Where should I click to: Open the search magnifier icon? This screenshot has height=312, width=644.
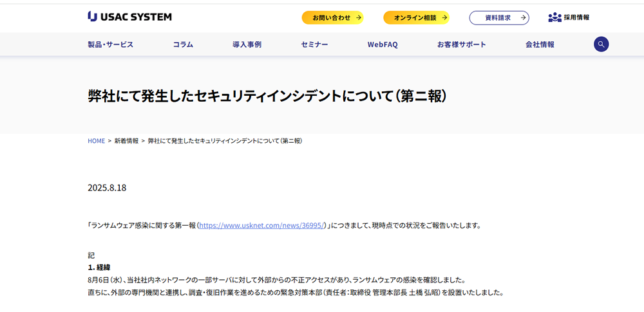click(x=601, y=44)
